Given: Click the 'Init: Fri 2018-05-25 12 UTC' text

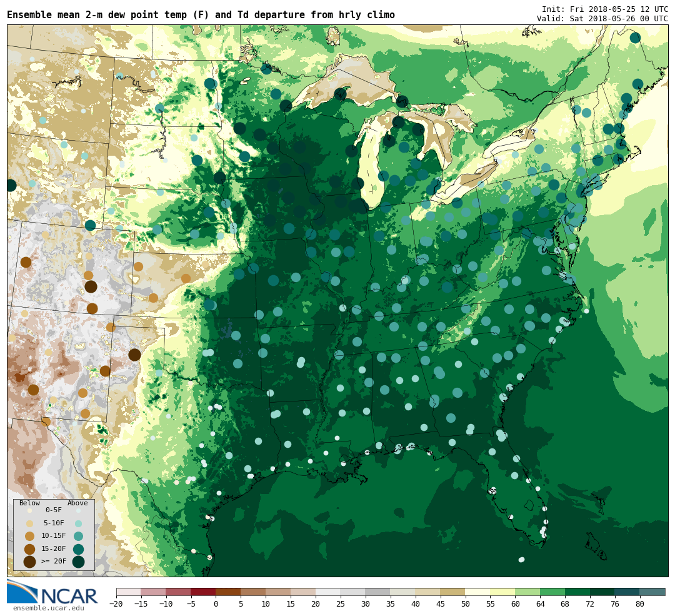Looking at the screenshot, I should click(x=605, y=9).
